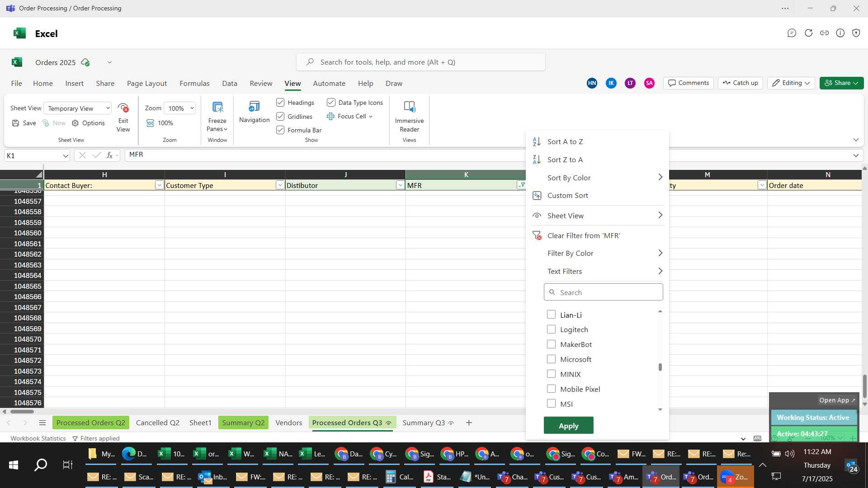Reset zoom to 100% icon
The width and height of the screenshot is (868, 488).
[x=150, y=123]
